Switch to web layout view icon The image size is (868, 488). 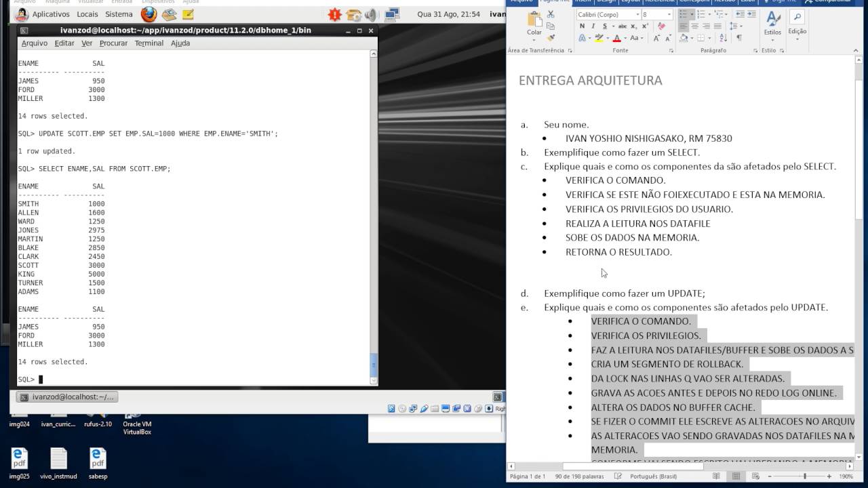pyautogui.click(x=755, y=476)
